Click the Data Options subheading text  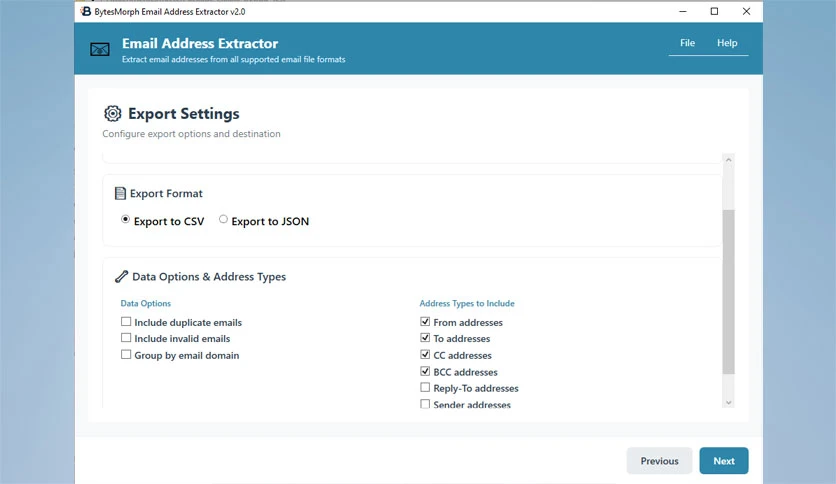146,303
